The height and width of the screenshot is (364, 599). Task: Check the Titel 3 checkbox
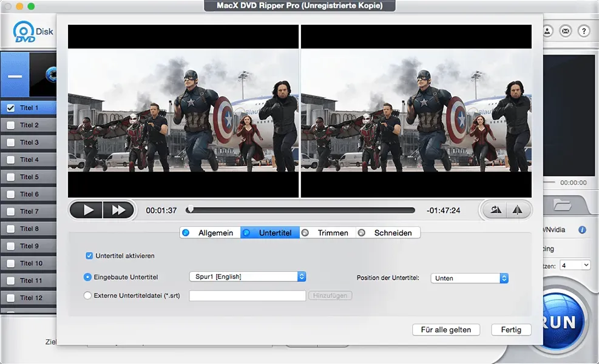(x=11, y=143)
